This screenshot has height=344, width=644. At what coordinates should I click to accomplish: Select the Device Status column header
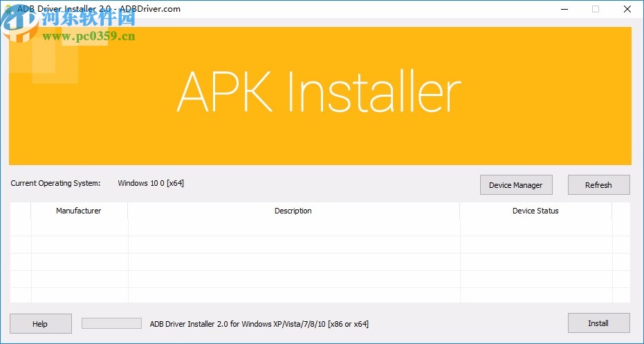click(x=535, y=211)
